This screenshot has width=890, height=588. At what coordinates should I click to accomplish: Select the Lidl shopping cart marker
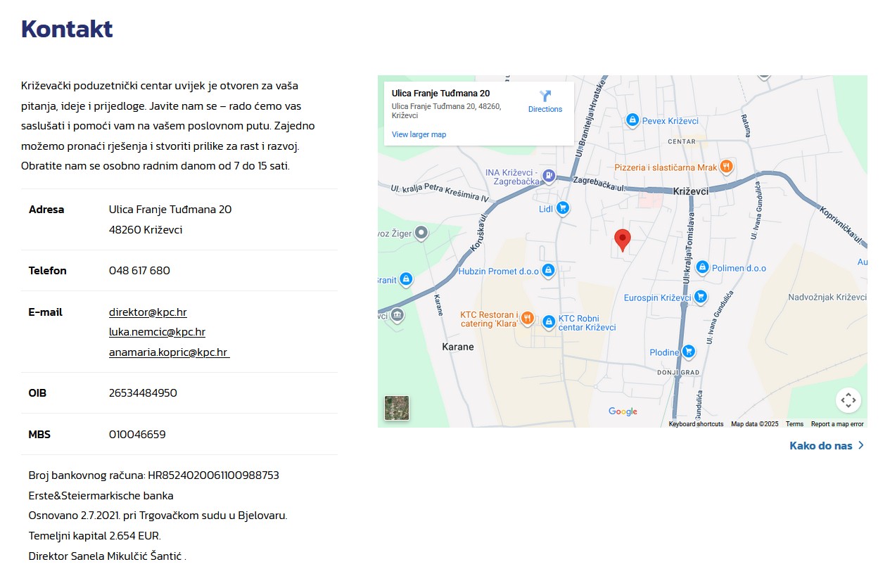pos(562,208)
